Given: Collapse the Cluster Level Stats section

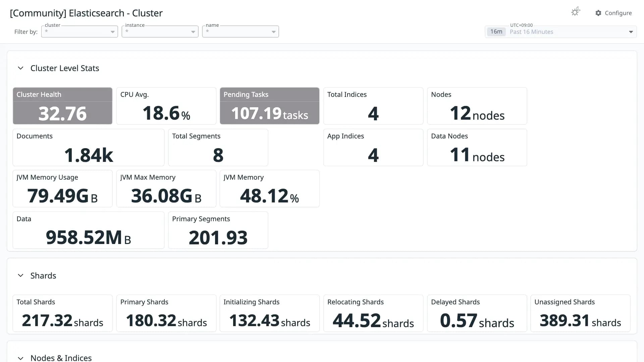Looking at the screenshot, I should 20,68.
